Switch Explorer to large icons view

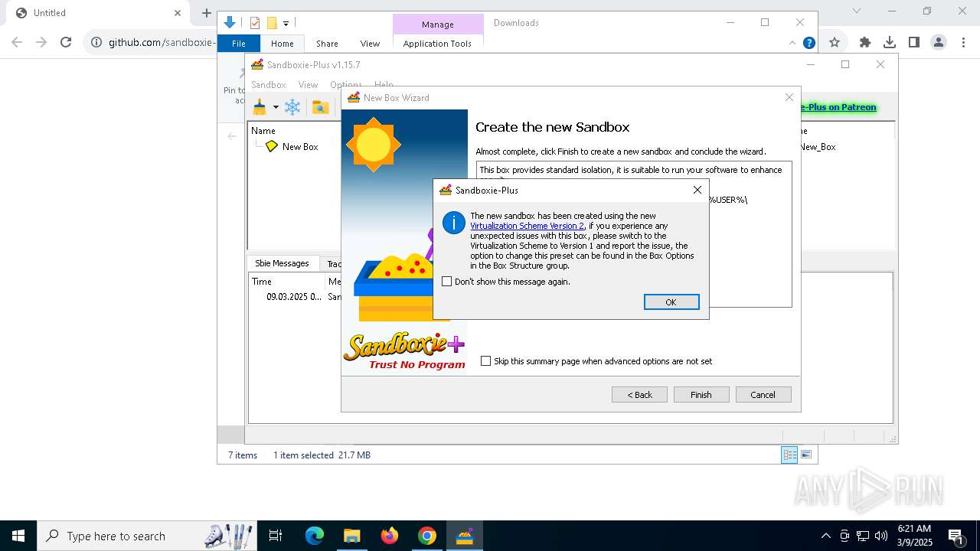click(x=805, y=455)
